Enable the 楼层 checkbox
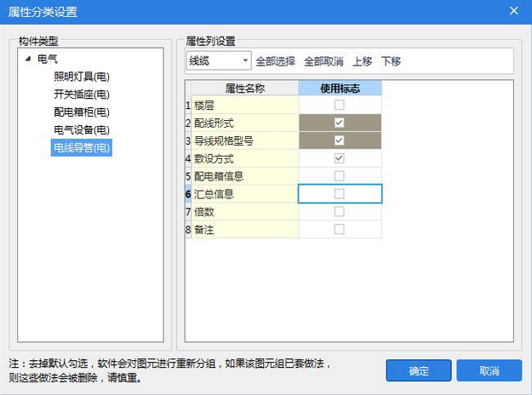The height and width of the screenshot is (395, 532). pyautogui.click(x=340, y=105)
